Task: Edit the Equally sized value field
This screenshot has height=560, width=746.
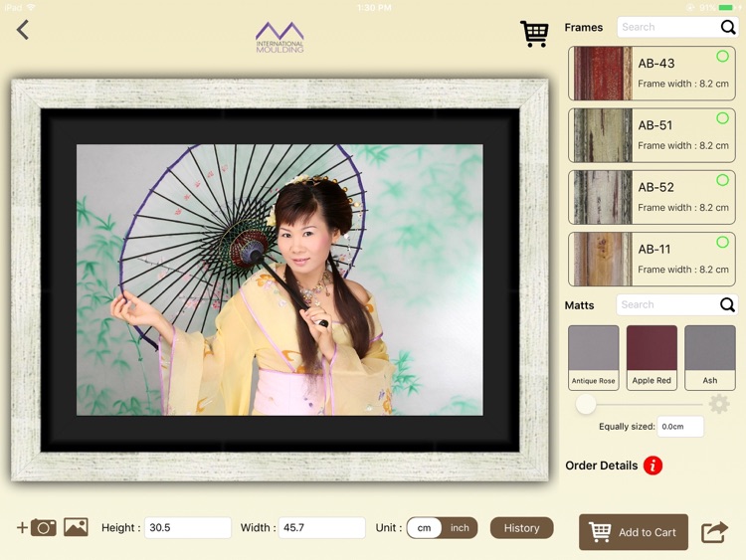Action: 680,427
